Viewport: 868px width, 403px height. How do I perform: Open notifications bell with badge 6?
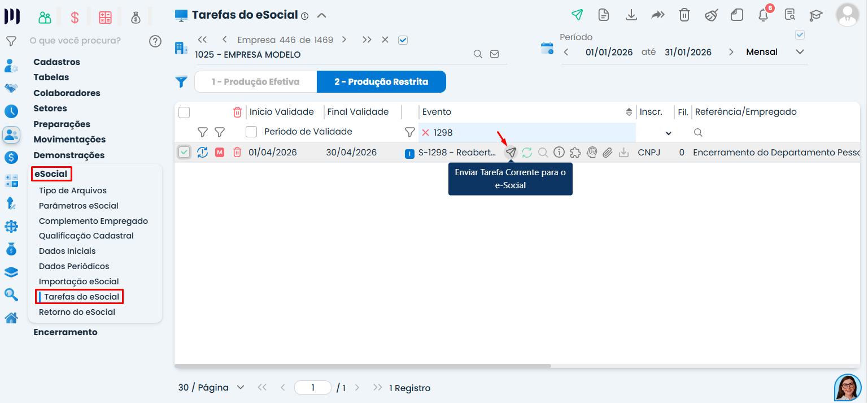(764, 15)
